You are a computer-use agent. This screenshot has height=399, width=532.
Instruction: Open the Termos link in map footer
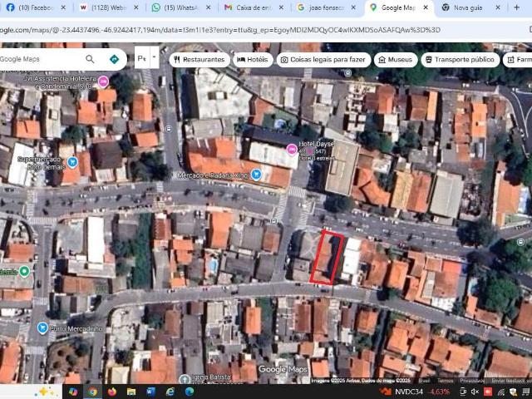[446, 381]
